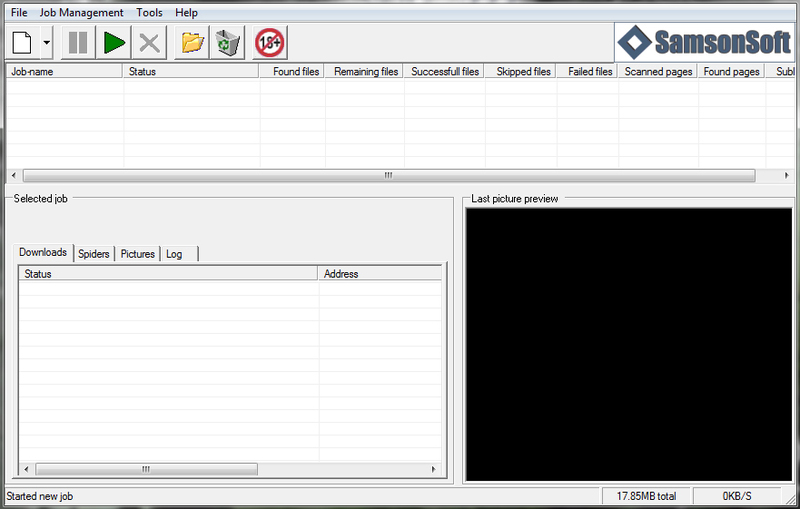Image resolution: width=800 pixels, height=509 pixels.
Task: Open the download folder icon
Action: 192,43
